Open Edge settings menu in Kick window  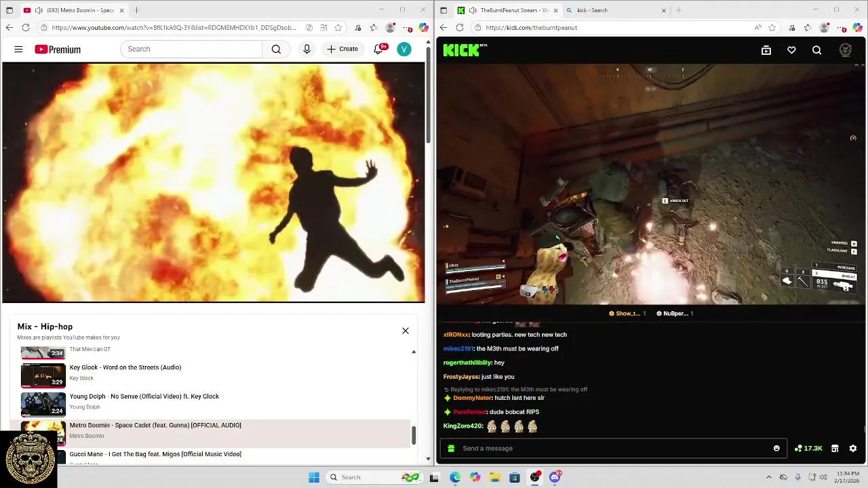point(842,28)
